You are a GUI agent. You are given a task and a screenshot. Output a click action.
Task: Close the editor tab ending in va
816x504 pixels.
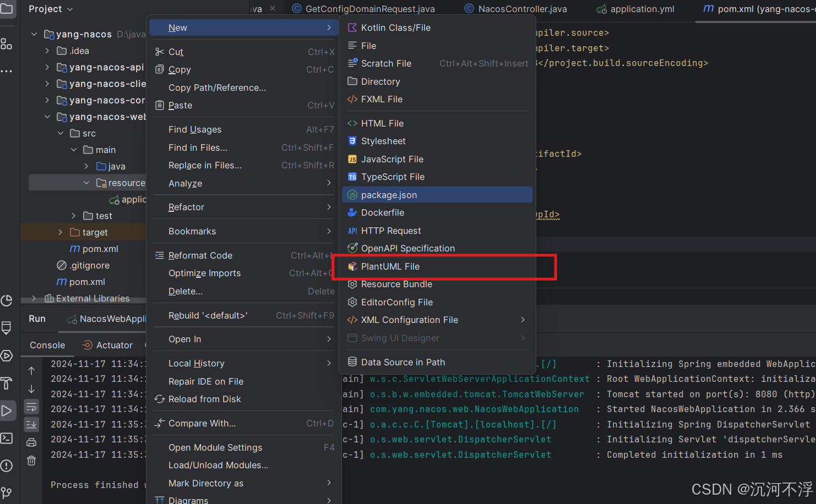(x=273, y=8)
